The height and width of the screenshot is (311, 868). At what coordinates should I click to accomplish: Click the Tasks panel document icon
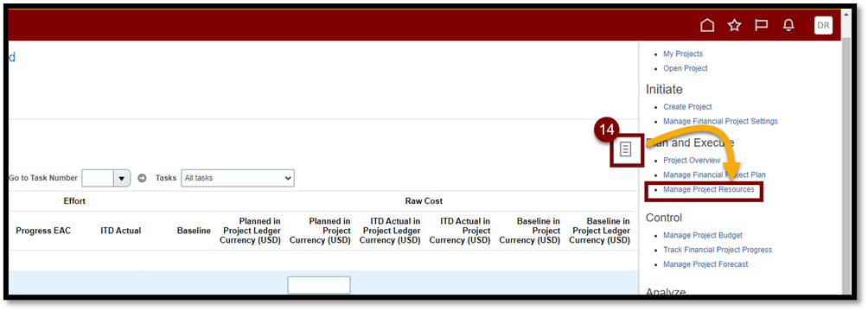pyautogui.click(x=626, y=149)
